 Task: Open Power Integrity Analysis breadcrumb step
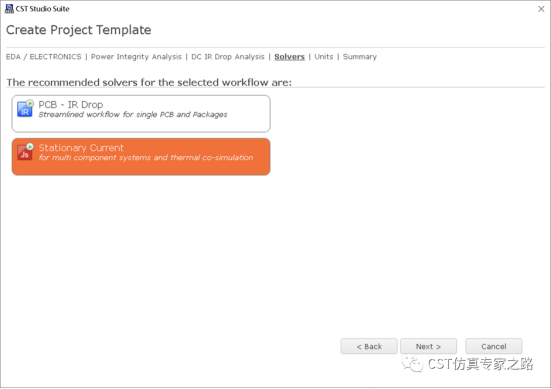point(136,57)
